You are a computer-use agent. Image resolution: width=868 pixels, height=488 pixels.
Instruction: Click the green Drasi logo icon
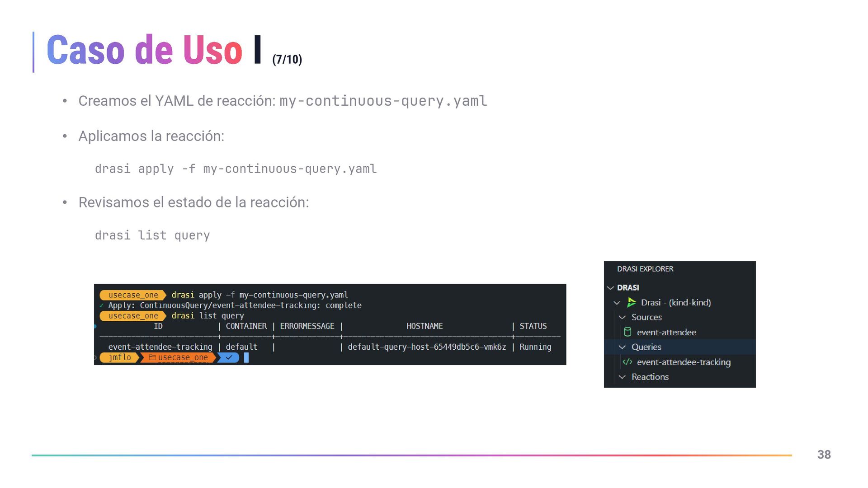pos(632,303)
